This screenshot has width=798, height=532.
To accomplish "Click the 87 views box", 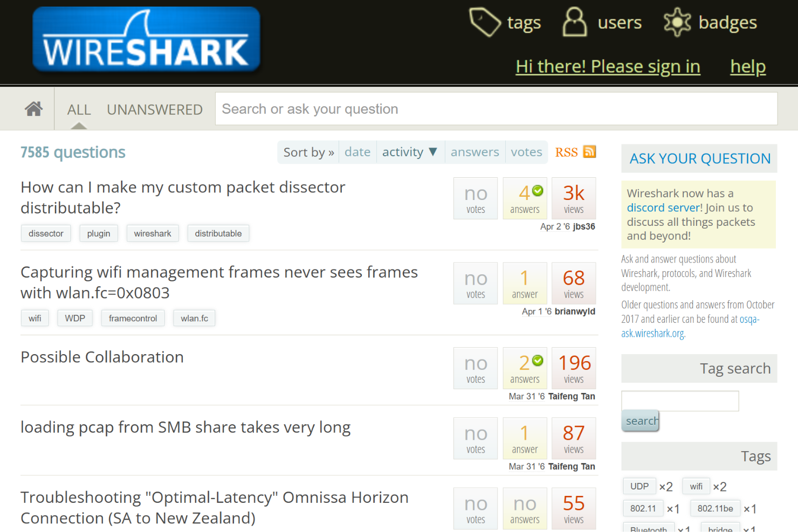I will (x=574, y=438).
